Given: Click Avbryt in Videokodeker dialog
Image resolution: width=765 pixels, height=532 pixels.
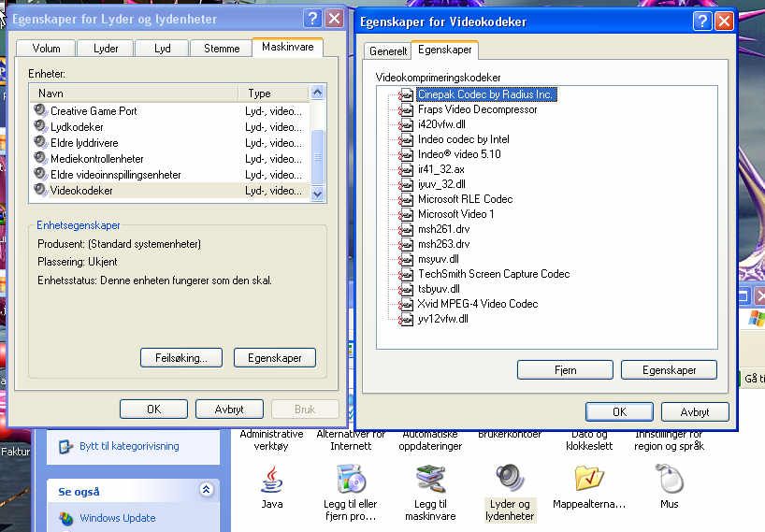Looking at the screenshot, I should (x=695, y=412).
